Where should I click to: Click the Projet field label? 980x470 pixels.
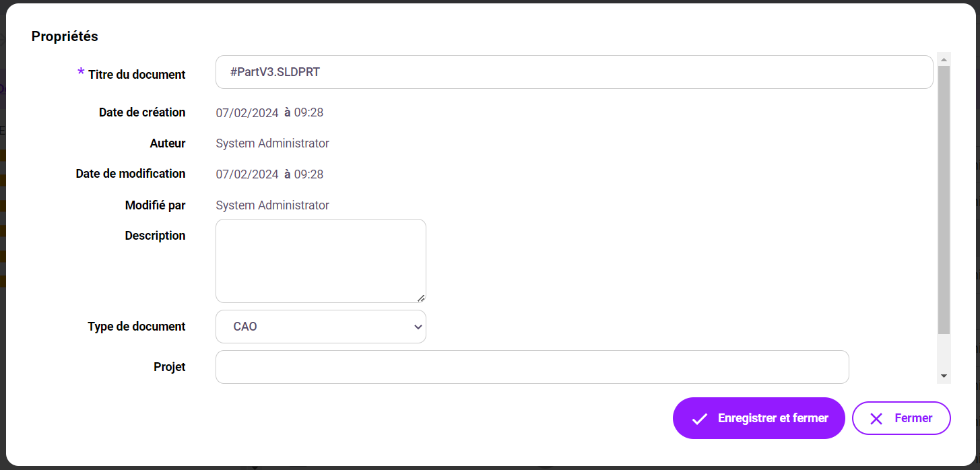click(170, 367)
